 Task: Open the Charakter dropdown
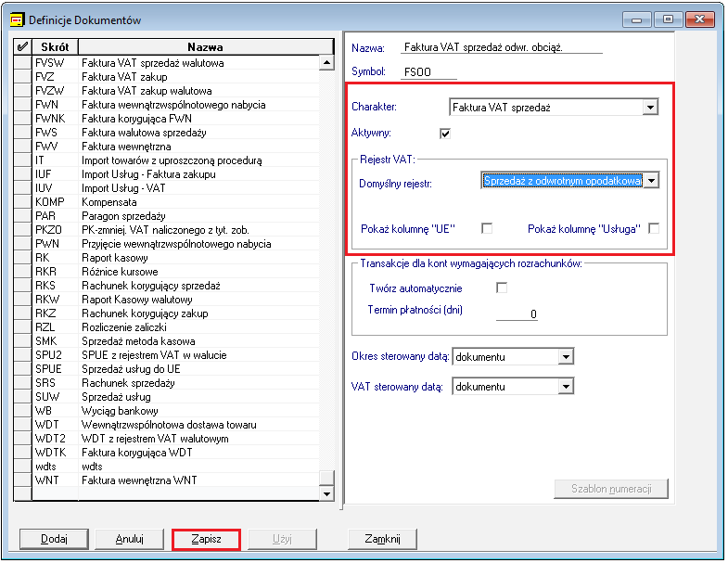pyautogui.click(x=650, y=108)
